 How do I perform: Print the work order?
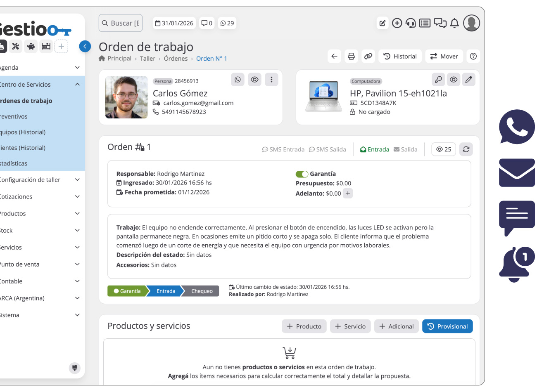click(x=351, y=56)
